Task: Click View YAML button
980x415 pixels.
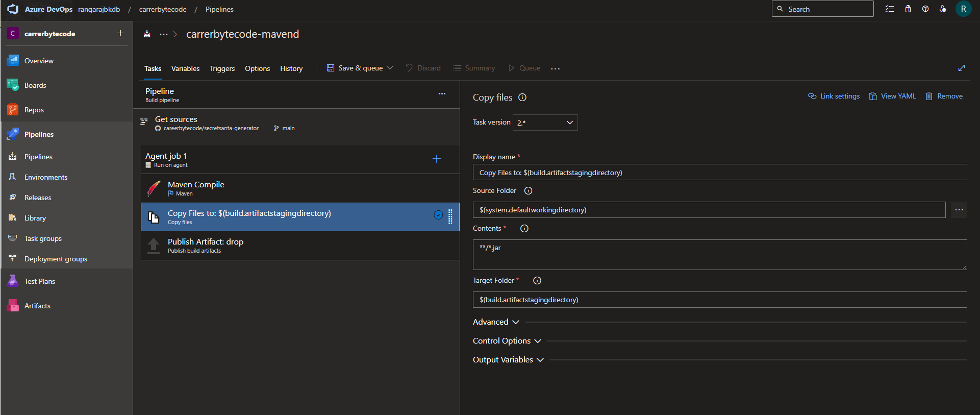Action: pyautogui.click(x=893, y=96)
